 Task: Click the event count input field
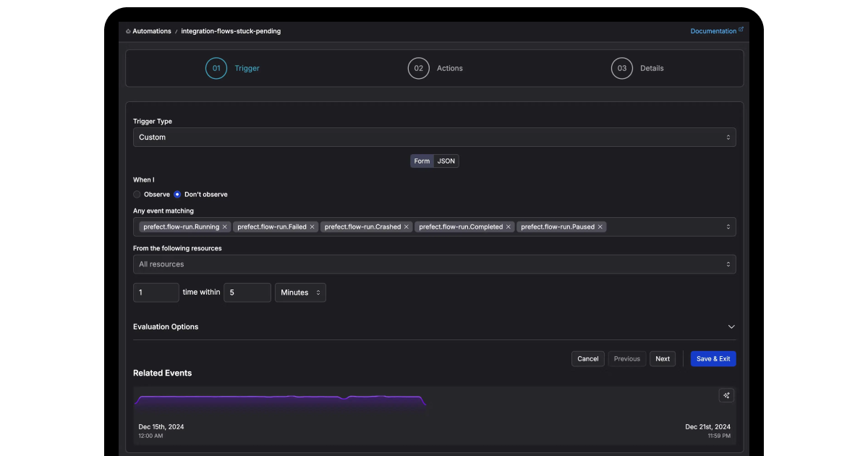pyautogui.click(x=156, y=292)
